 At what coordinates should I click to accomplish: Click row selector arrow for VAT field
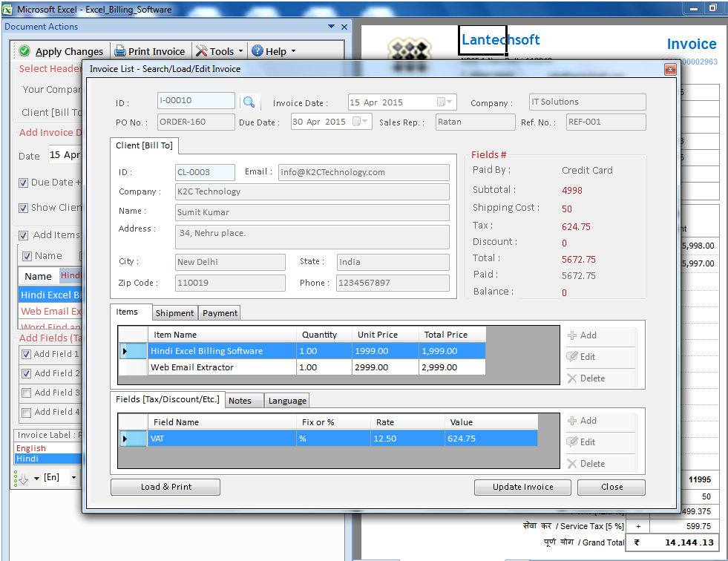[134, 439]
